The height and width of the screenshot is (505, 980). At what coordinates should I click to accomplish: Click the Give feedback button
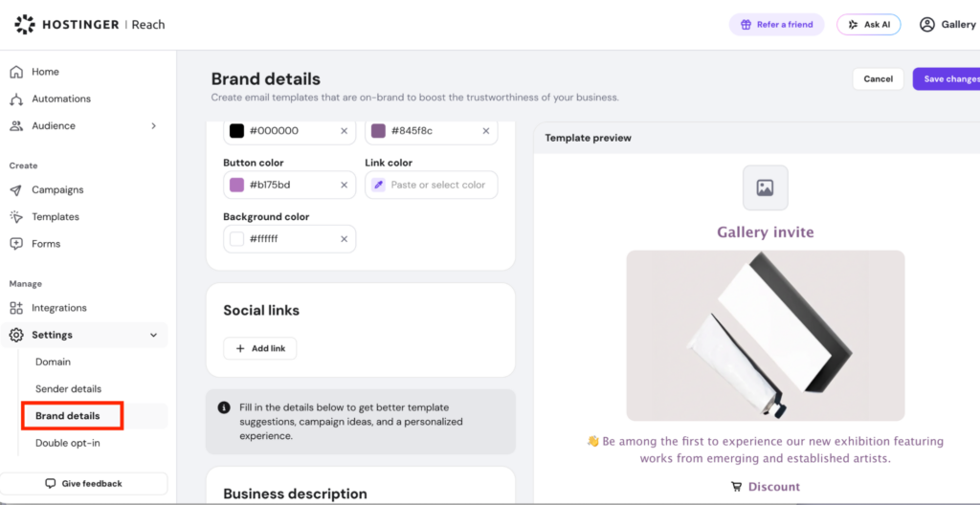(x=84, y=484)
